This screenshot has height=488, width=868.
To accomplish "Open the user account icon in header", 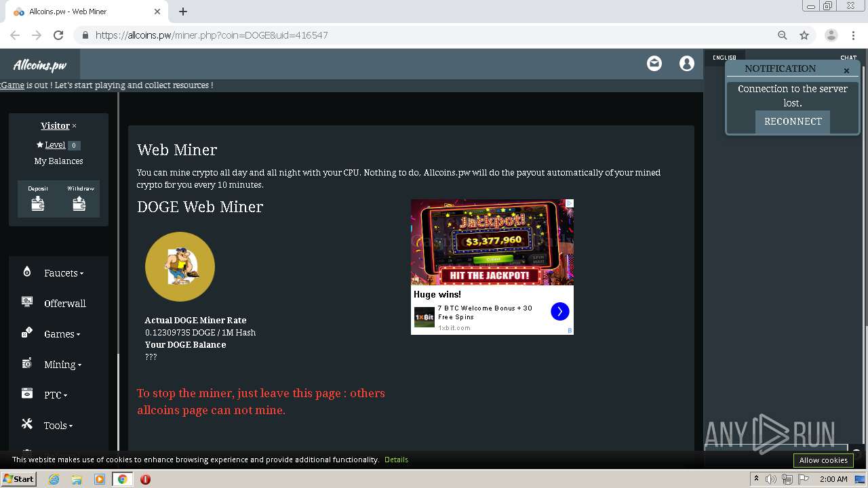I will [687, 64].
